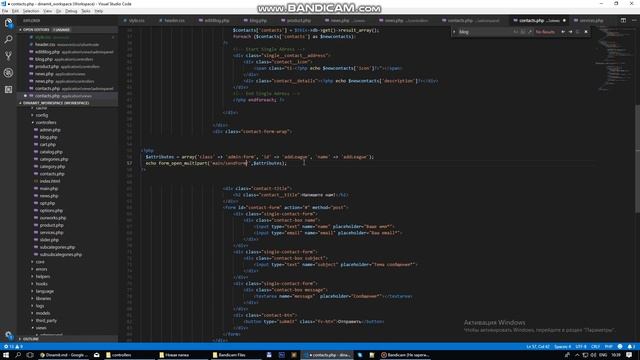Open the File menu
Viewport: 640px width, 360px height.
5,11
